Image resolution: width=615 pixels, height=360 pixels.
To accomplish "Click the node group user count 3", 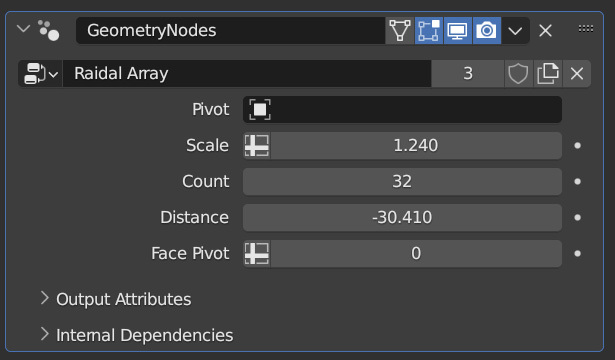I will 468,73.
